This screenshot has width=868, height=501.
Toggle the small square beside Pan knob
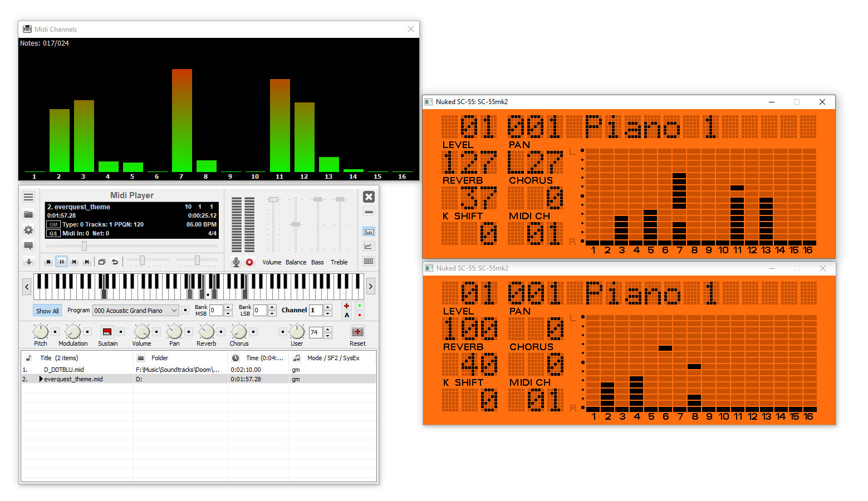[x=189, y=332]
